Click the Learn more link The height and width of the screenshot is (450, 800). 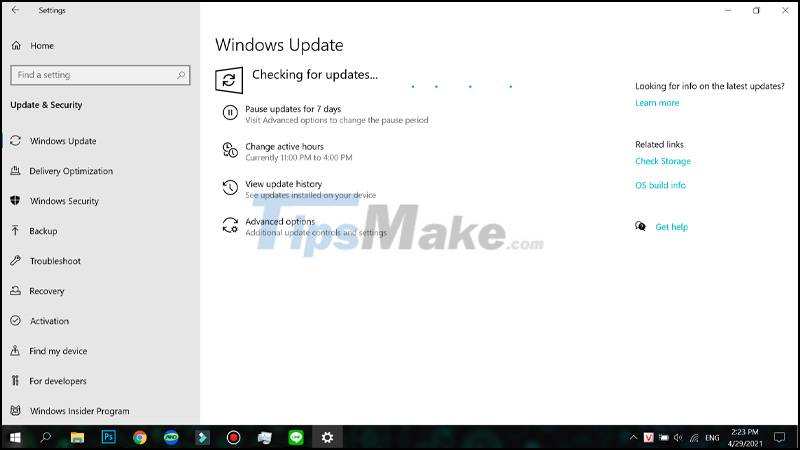(657, 103)
